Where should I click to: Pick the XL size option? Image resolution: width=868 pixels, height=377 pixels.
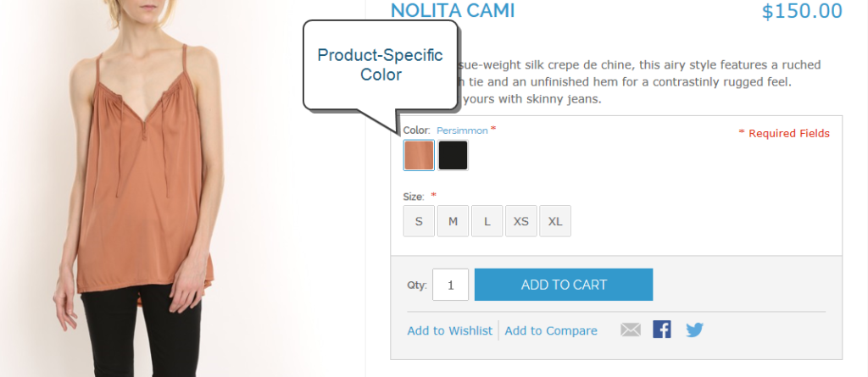[x=555, y=221]
